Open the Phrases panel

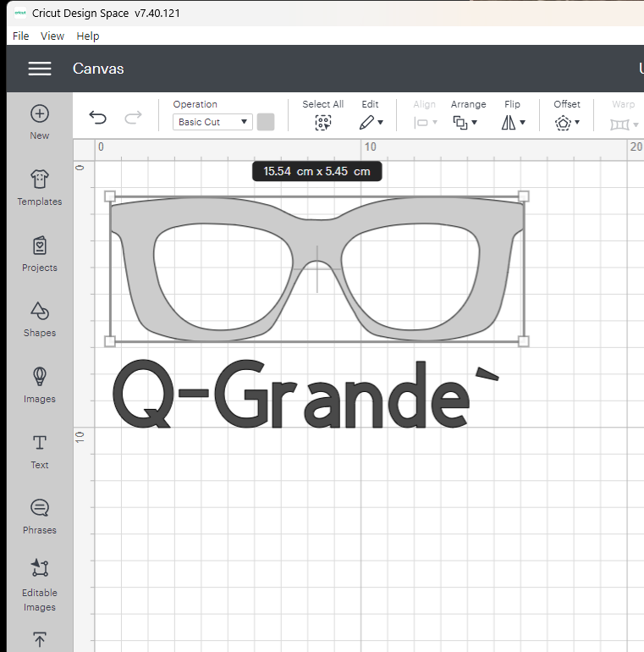pyautogui.click(x=39, y=516)
